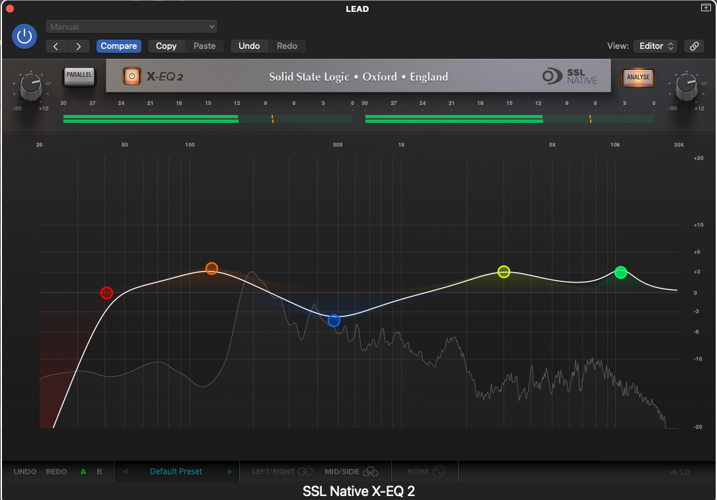
Task: Close the LEAD plugin window
Action: [x=10, y=8]
